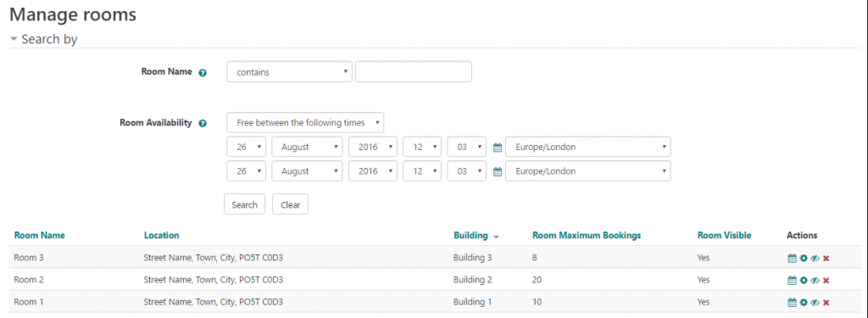Hide Room 3 using the eye icon
Image resolution: width=868 pixels, height=318 pixels.
point(815,258)
